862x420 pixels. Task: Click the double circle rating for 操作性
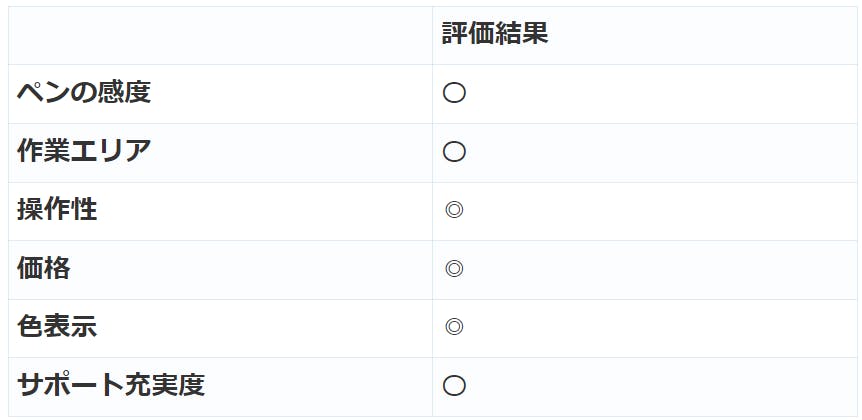click(454, 210)
